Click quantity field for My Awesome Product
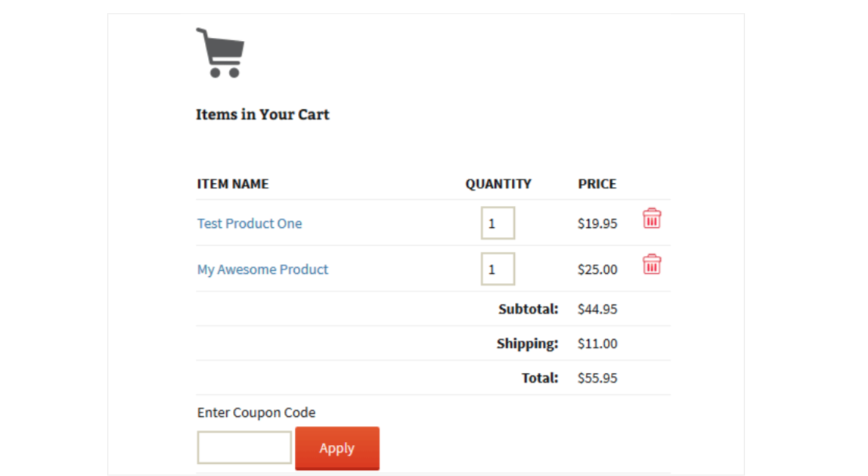 [x=498, y=269]
